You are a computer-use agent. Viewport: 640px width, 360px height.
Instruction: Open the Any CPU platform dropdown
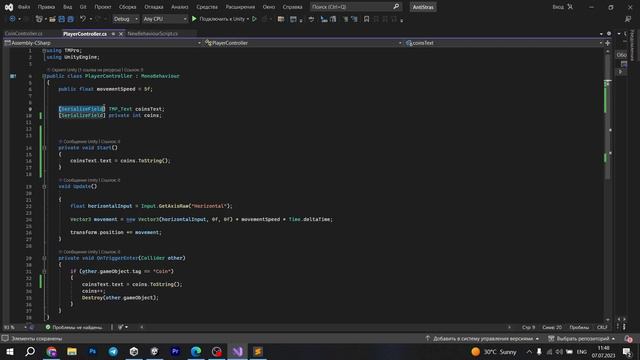(x=165, y=19)
